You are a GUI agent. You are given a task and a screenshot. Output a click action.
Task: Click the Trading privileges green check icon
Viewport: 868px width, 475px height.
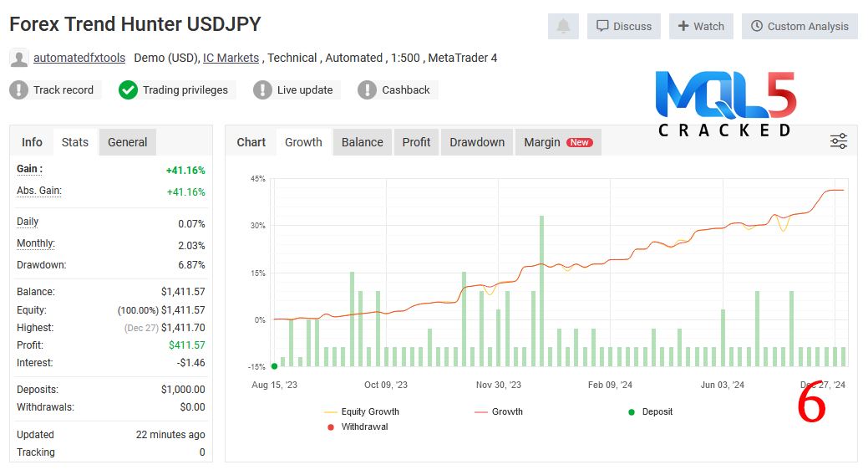(128, 89)
